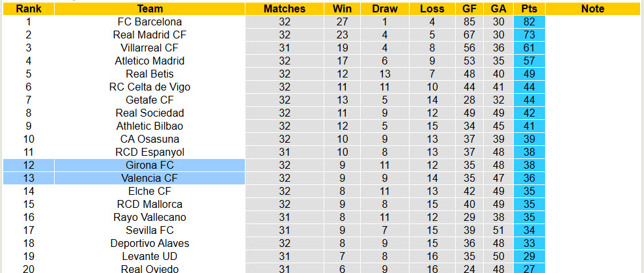Open the FC Barcelona team link
The width and height of the screenshot is (644, 273).
tap(150, 22)
